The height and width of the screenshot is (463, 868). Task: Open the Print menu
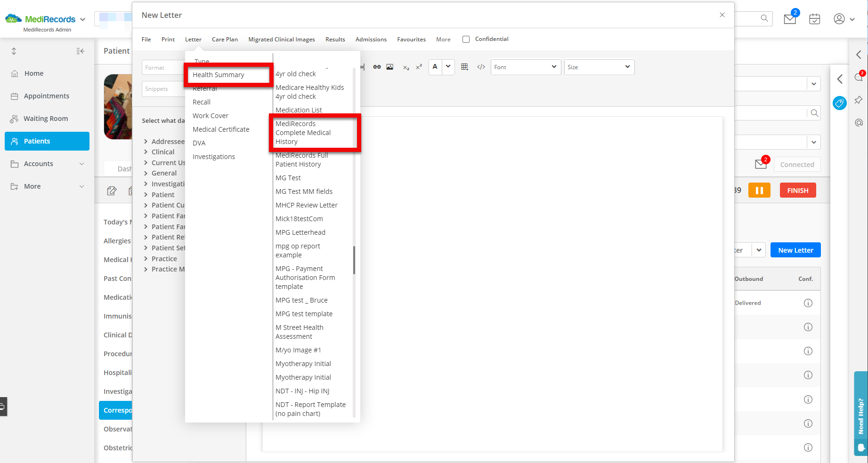168,40
